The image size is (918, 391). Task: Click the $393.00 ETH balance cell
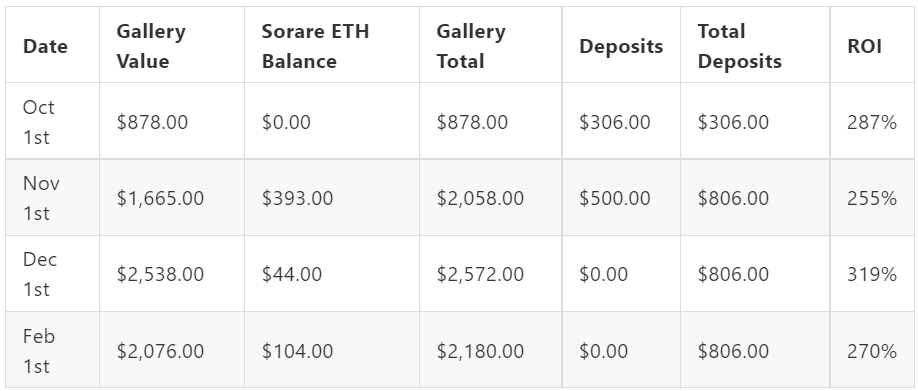332,197
